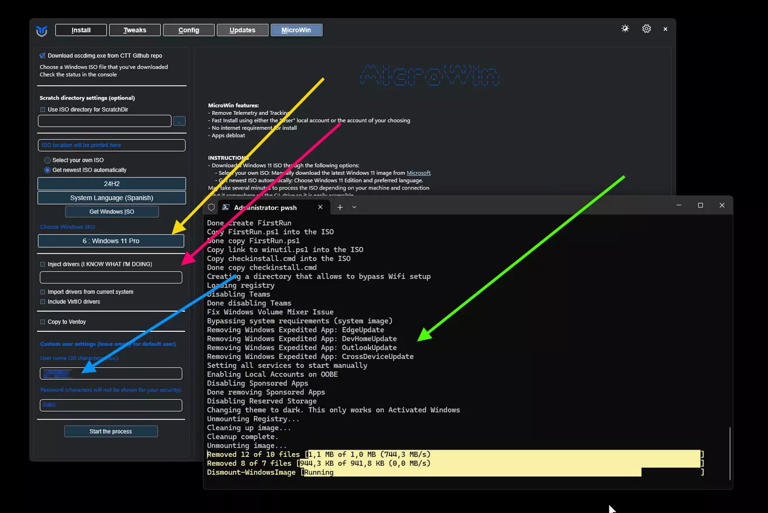Enable Use ISO directory for ScratchDir
Screen dimensions: 768x513
point(43,109)
